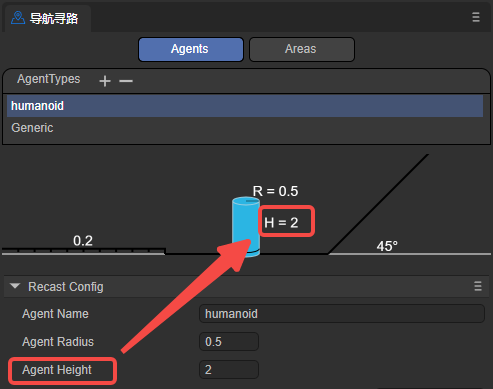Click the navigation panel map-pin icon
This screenshot has width=493, height=389.
[18, 18]
